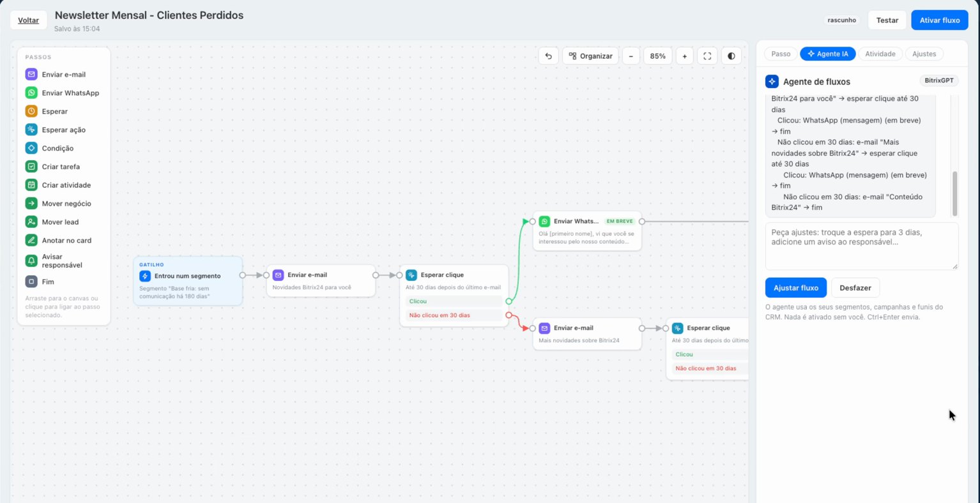Screen dimensions: 980x503
Task: Choose the Esperar ação step icon
Action: tap(31, 130)
